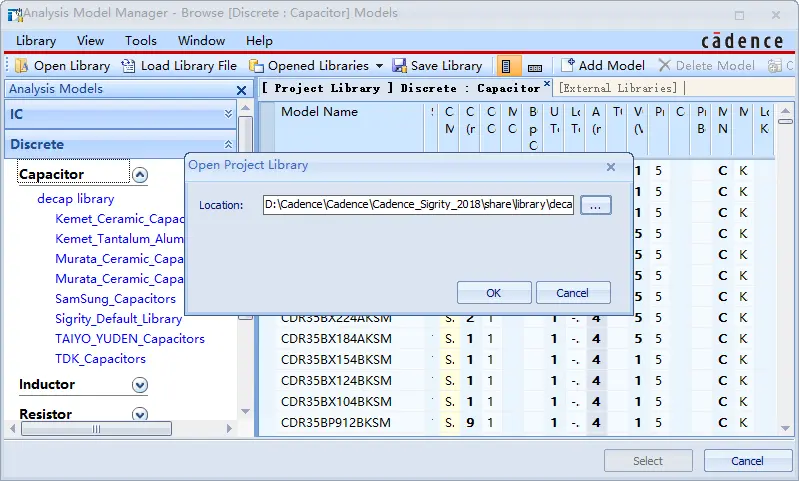Screen dimensions: 799x481
Task: Close the Analysis Models panel
Action: click(x=242, y=90)
